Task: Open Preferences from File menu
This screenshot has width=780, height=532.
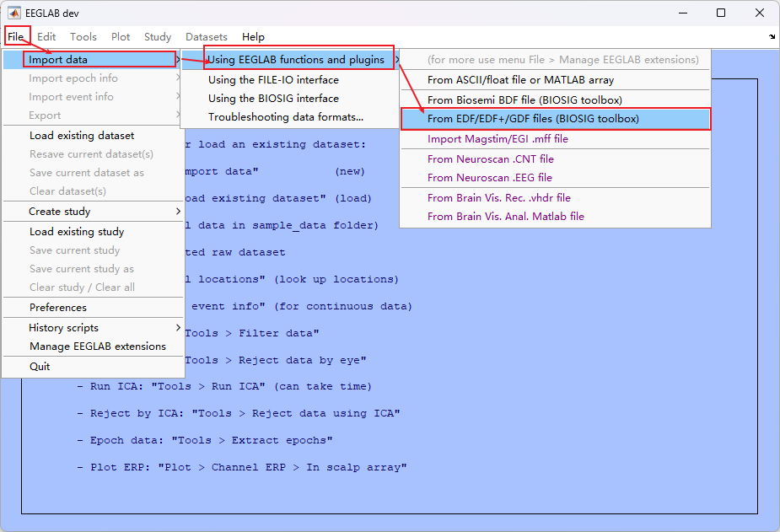Action: coord(93,307)
